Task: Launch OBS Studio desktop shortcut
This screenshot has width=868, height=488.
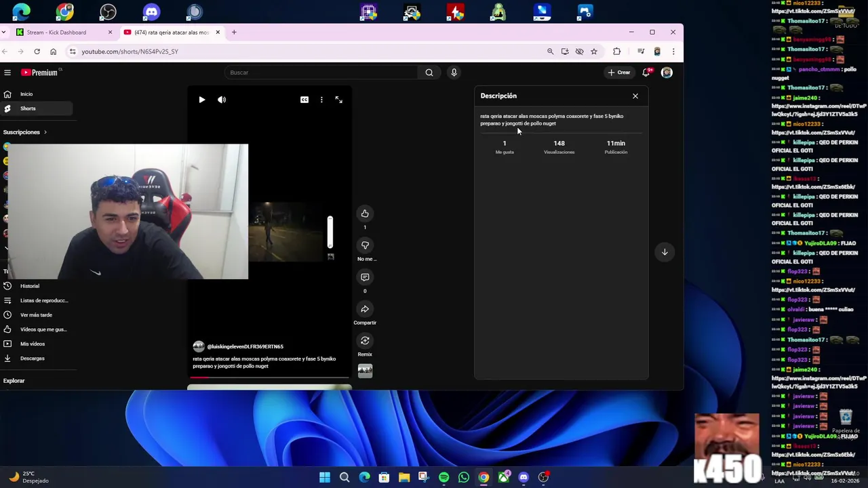Action: (x=108, y=12)
